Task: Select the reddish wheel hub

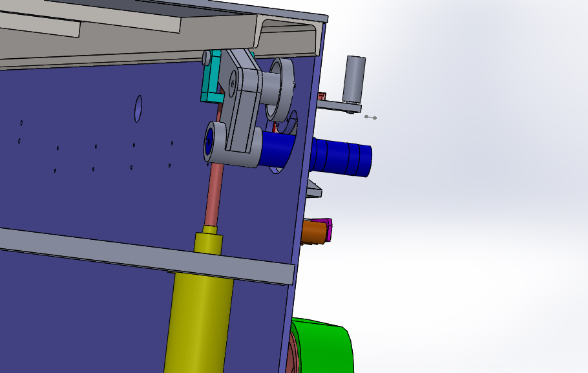Action: pos(293,353)
